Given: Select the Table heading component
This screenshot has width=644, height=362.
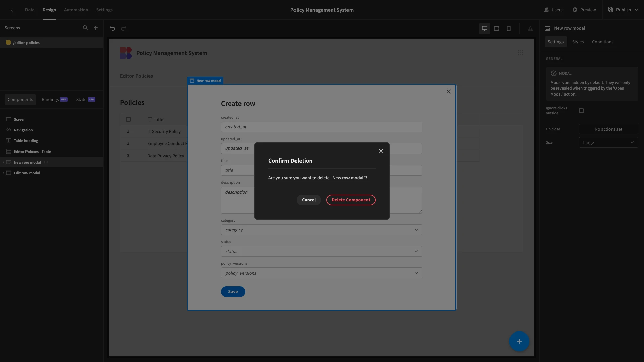Looking at the screenshot, I should click(x=52, y=141).
